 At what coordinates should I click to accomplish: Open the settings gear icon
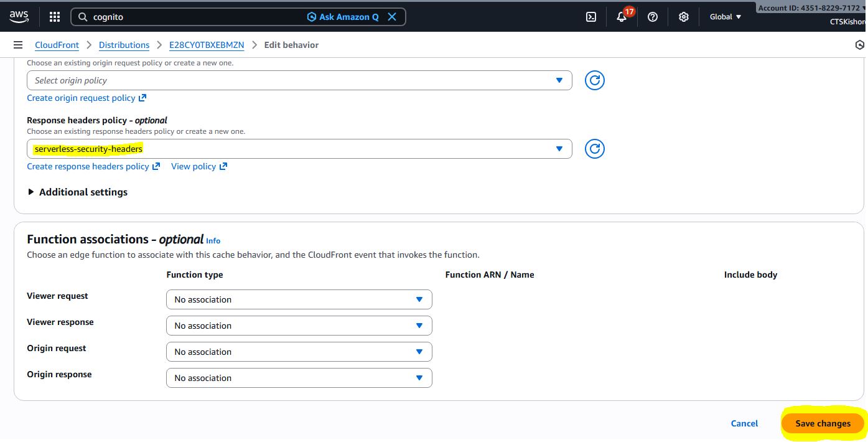[684, 17]
